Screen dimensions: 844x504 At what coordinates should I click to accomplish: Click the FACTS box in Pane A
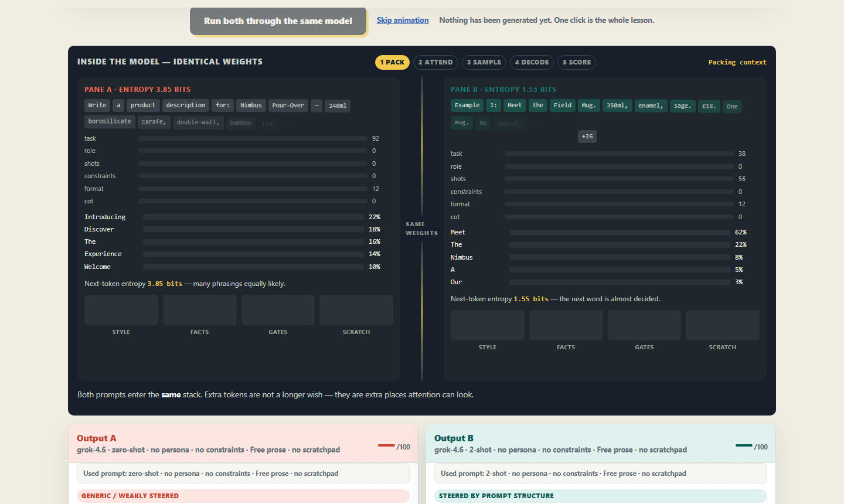pos(200,310)
